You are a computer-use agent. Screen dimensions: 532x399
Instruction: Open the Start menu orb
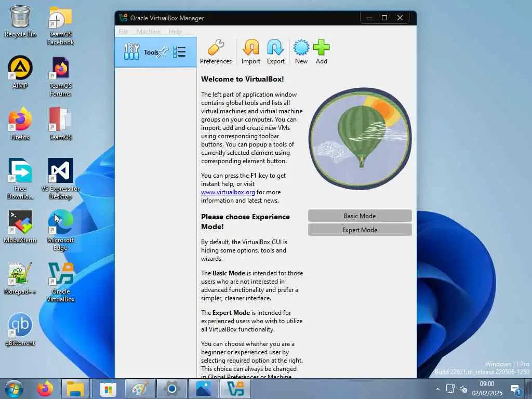tap(13, 389)
